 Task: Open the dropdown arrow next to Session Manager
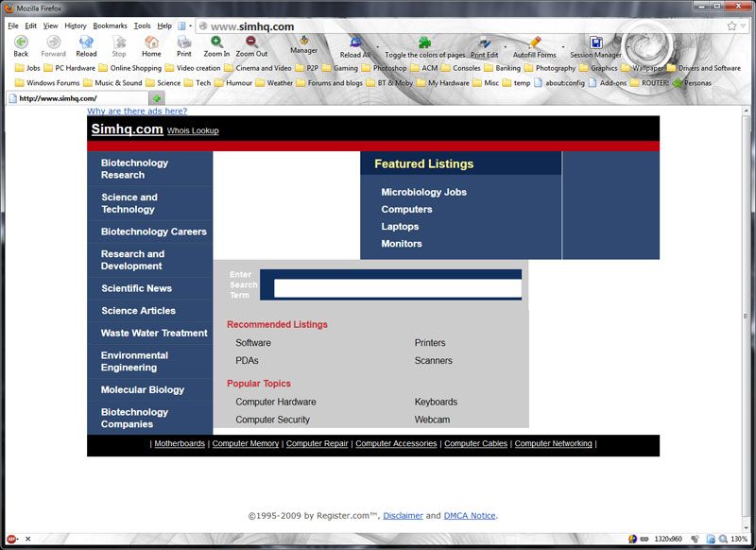tap(628, 46)
